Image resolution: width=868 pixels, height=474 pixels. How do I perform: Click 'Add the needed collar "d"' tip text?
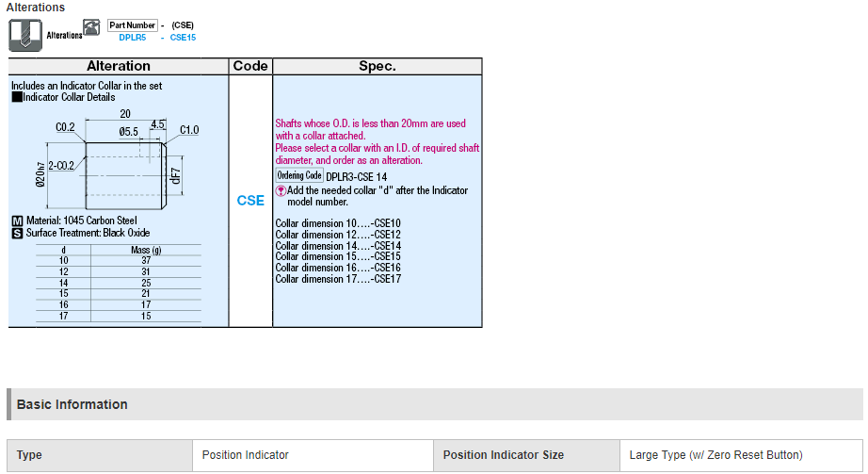click(x=378, y=196)
